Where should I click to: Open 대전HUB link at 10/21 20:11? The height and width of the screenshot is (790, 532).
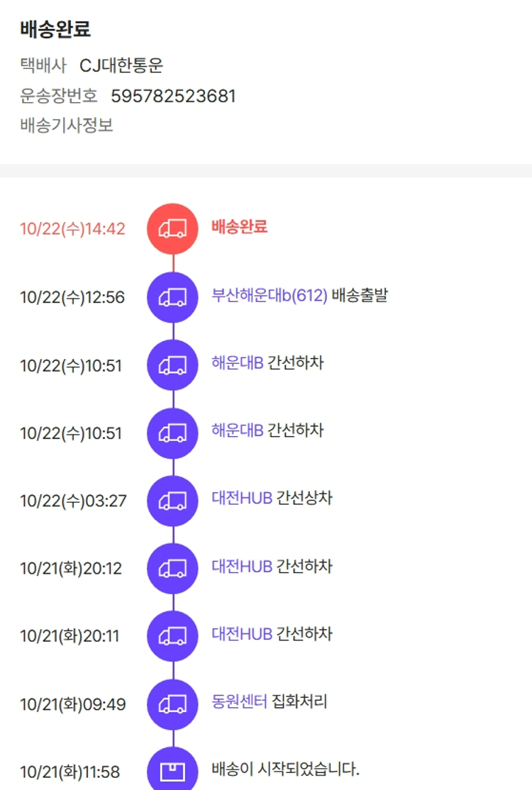tap(242, 633)
